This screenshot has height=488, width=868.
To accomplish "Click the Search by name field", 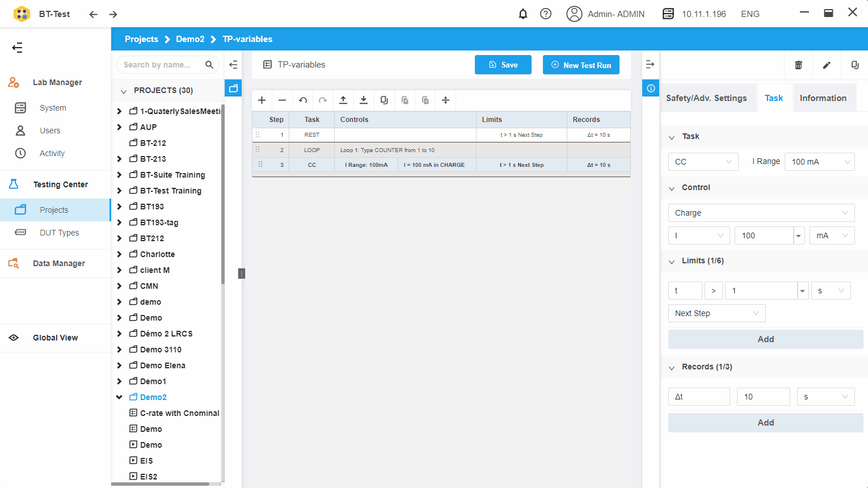I will pyautogui.click(x=162, y=65).
